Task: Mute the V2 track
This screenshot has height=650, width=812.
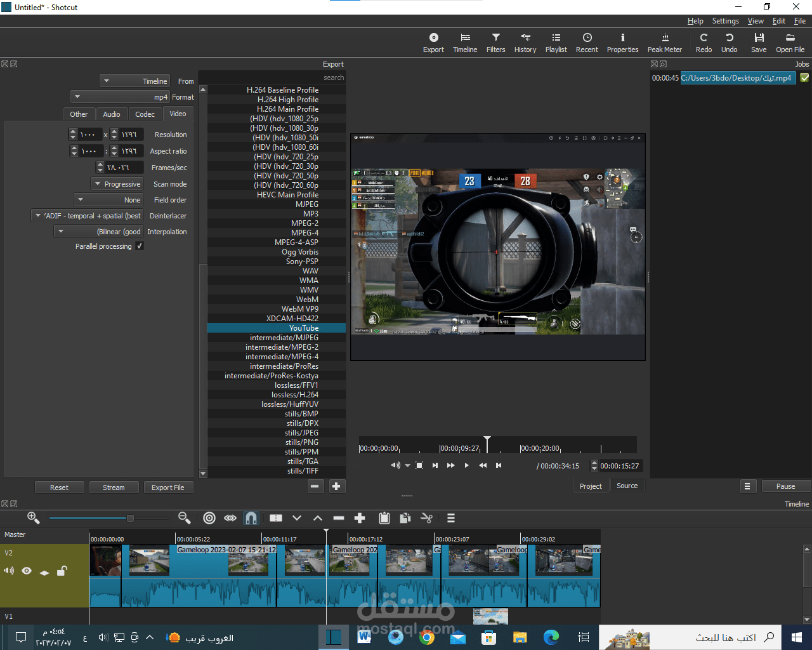Action: click(x=9, y=571)
